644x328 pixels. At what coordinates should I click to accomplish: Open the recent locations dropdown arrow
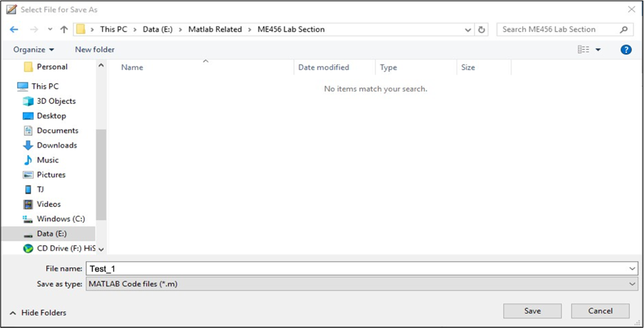coord(50,29)
